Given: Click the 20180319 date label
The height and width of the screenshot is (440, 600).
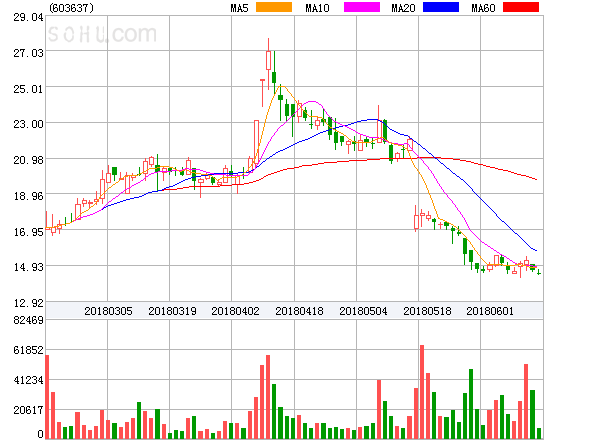Looking at the screenshot, I should coord(172,311).
